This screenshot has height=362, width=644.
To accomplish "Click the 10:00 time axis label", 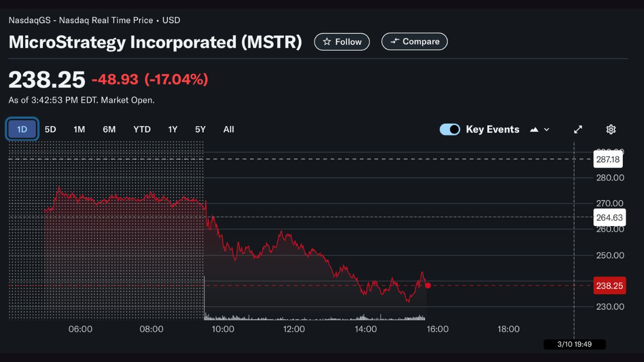I will tap(223, 329).
